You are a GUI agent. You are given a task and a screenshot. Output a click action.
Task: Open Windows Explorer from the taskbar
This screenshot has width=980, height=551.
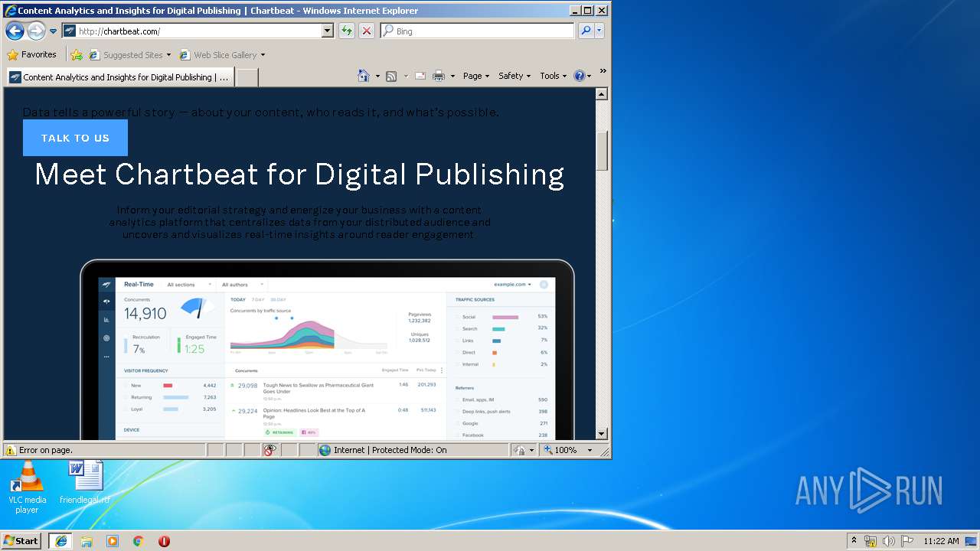coord(87,541)
